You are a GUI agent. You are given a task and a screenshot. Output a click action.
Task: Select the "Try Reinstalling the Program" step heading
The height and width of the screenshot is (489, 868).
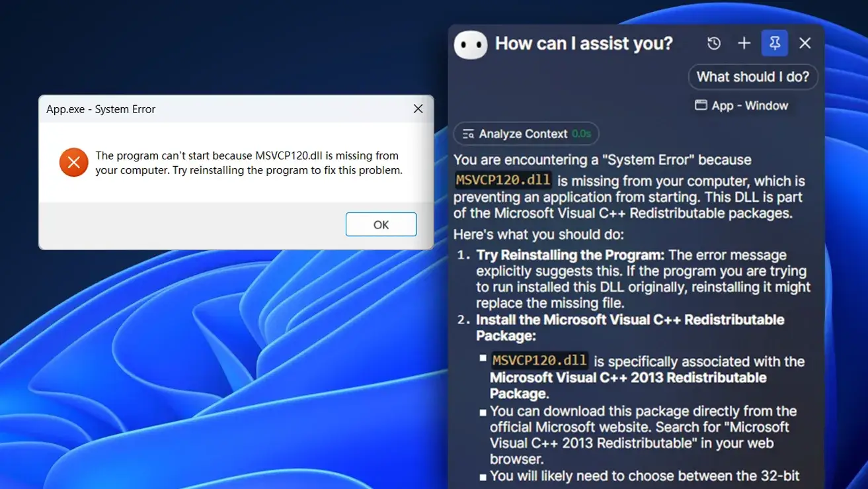point(570,255)
